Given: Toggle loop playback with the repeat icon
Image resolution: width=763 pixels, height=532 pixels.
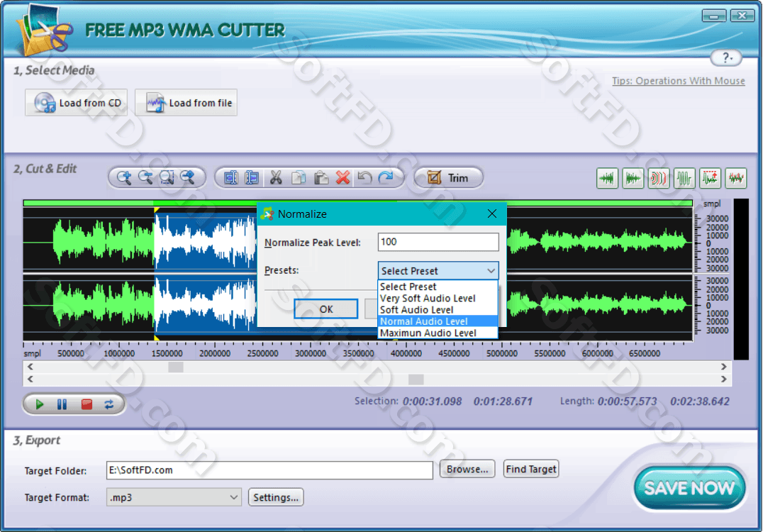Looking at the screenshot, I should pos(109,404).
